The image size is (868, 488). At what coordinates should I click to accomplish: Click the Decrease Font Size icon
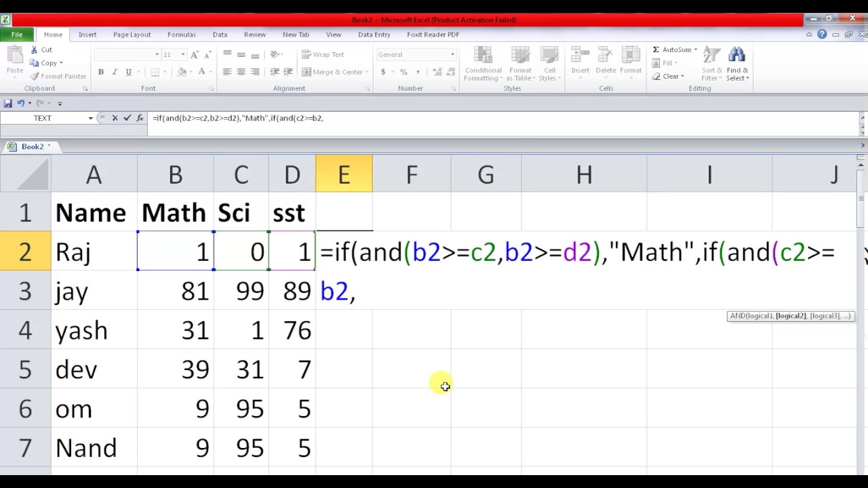(x=208, y=55)
